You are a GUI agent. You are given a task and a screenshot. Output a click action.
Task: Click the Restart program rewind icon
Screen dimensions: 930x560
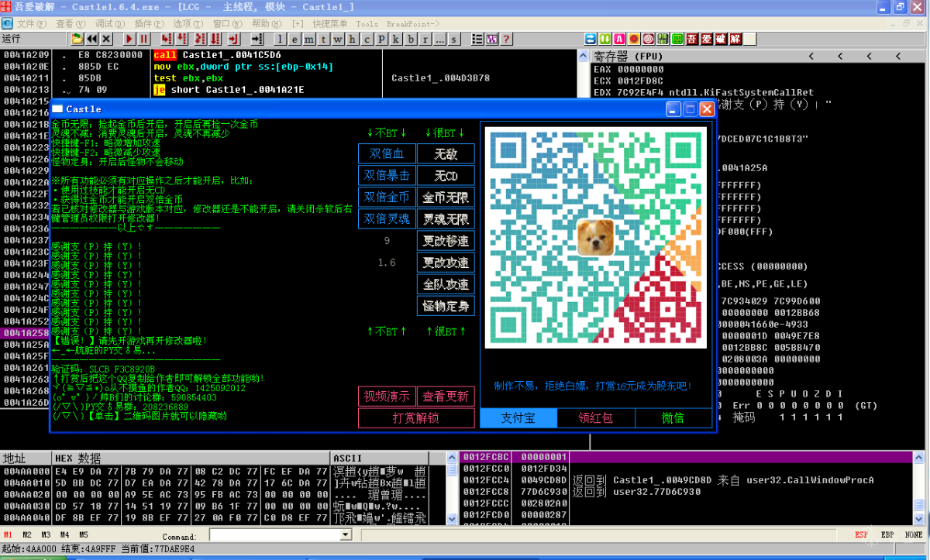coord(92,39)
